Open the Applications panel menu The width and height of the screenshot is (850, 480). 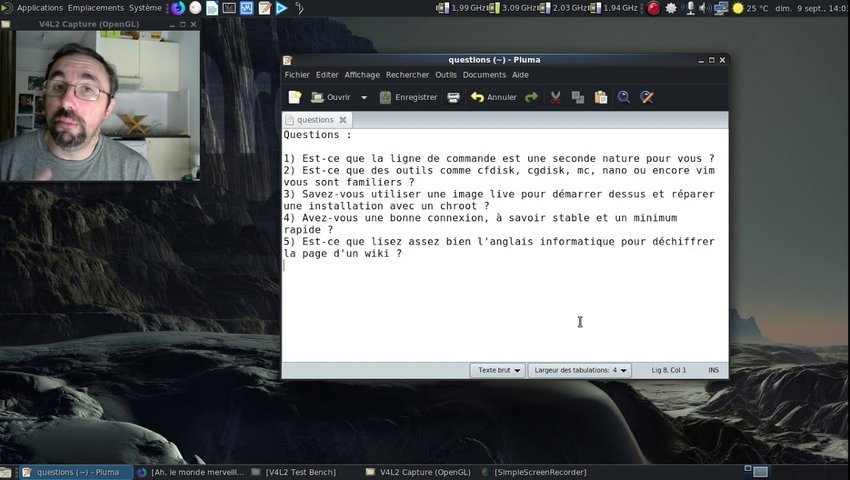tap(40, 8)
